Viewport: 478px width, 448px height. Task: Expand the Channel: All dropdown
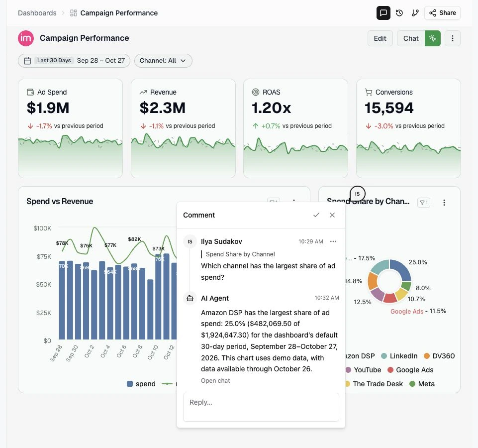click(163, 60)
